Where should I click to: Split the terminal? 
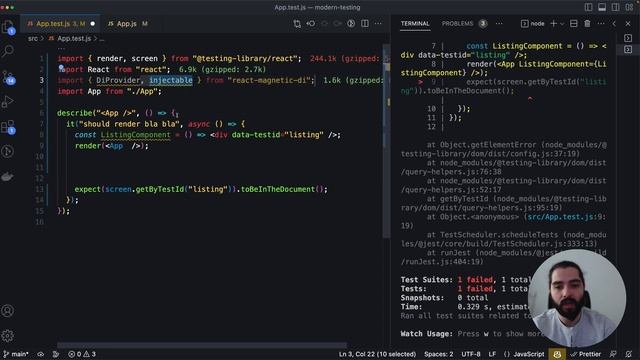[x=573, y=24]
